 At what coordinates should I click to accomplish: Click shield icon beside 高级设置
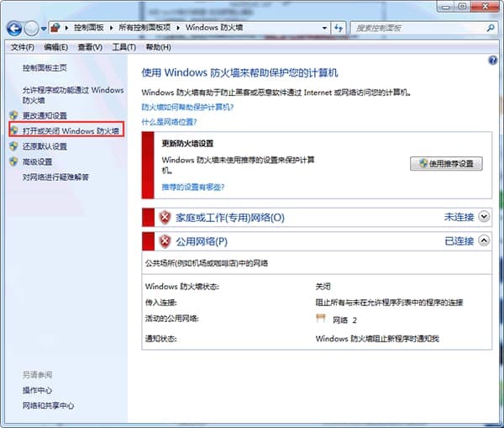[13, 161]
